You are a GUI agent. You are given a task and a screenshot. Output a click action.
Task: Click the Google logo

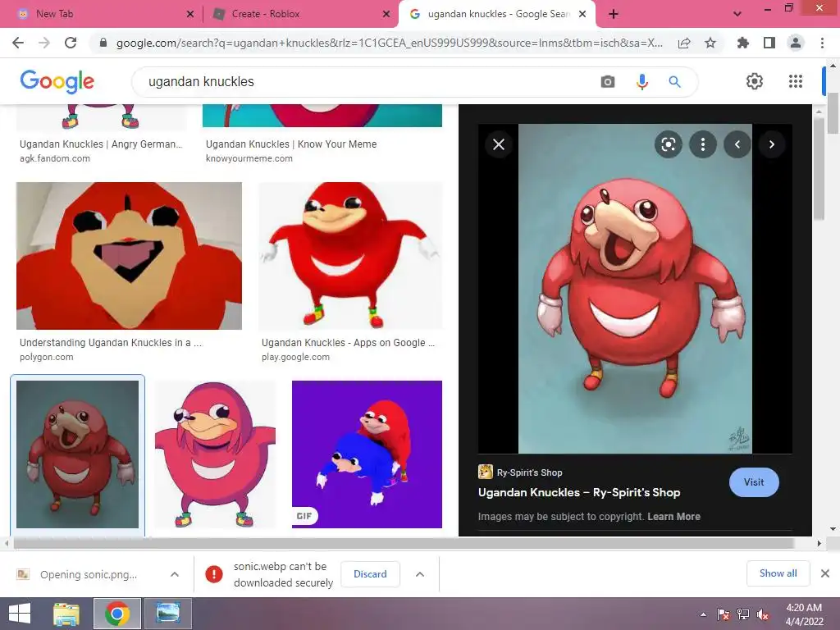click(x=57, y=81)
